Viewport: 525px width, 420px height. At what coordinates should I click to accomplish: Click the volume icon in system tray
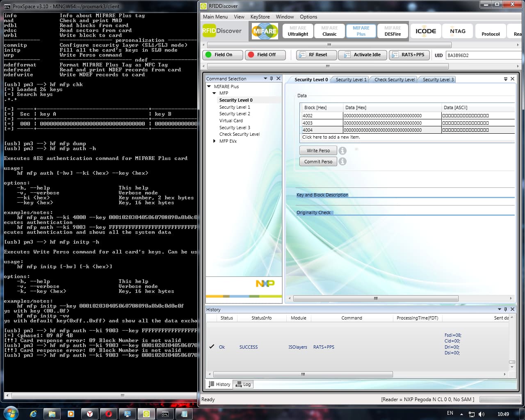[x=482, y=414]
